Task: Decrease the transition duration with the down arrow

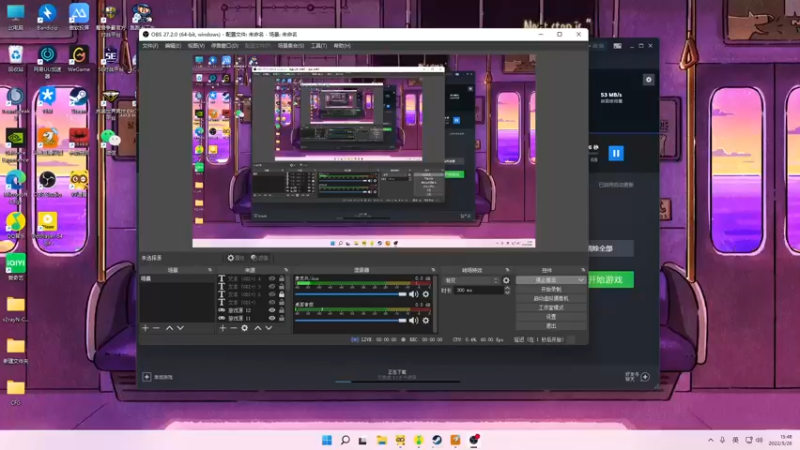Action: (507, 292)
